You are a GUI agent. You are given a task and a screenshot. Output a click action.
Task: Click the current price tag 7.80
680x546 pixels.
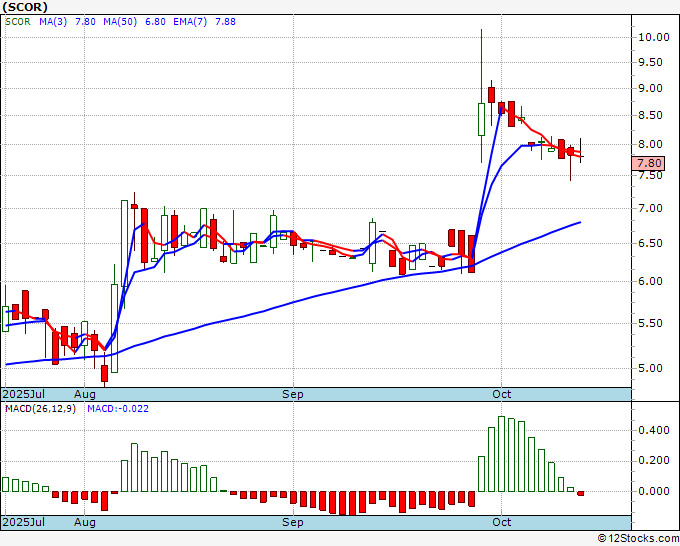(649, 163)
